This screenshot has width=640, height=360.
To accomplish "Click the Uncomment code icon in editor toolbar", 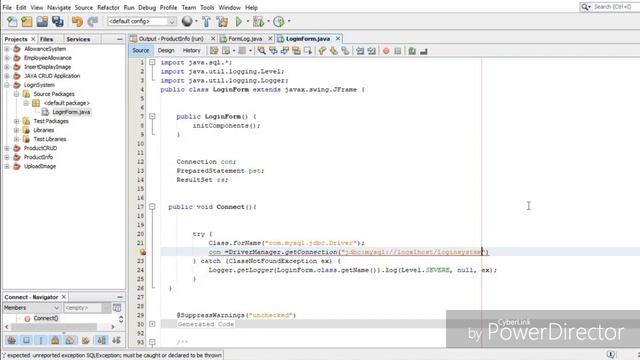I will [424, 51].
